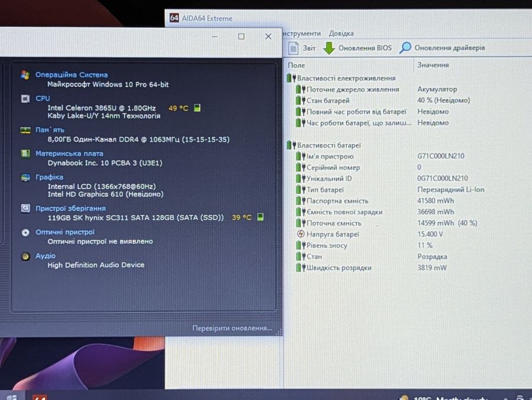This screenshot has height=400, width=532.
Task: Click SSD temperature indicator beside 39 °C
Action: click(x=260, y=217)
